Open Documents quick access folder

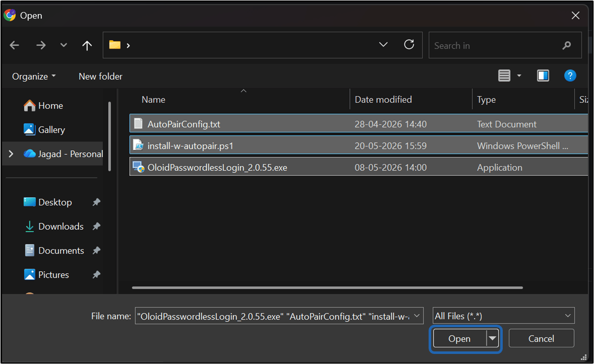pyautogui.click(x=54, y=251)
